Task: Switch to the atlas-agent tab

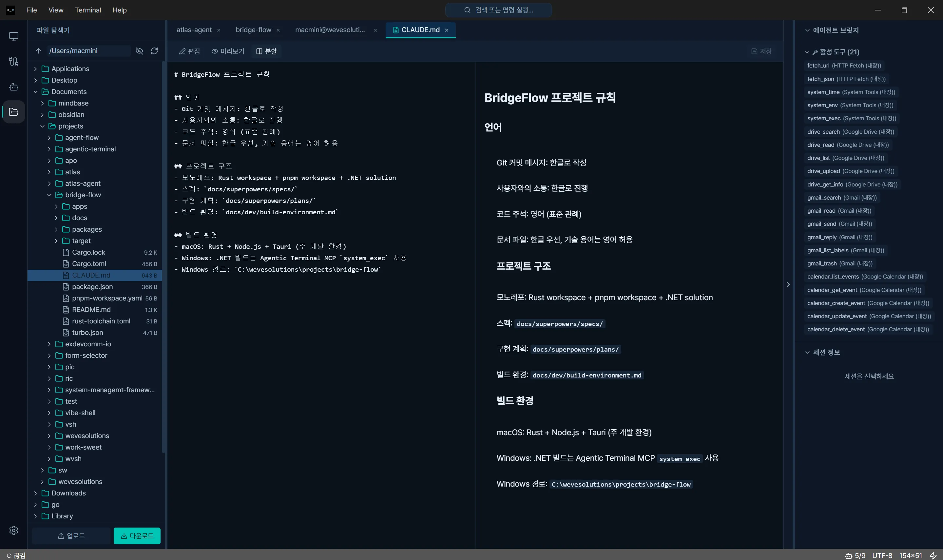Action: coord(194,30)
